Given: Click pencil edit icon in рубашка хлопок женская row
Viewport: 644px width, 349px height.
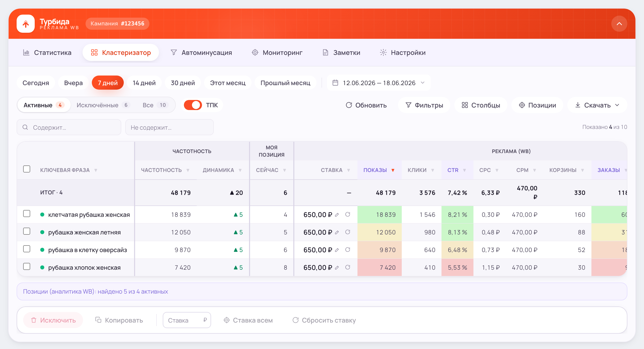Looking at the screenshot, I should 337,268.
